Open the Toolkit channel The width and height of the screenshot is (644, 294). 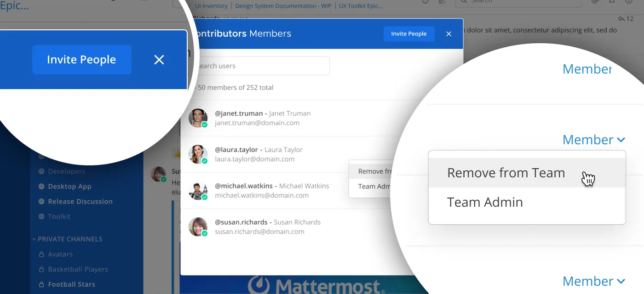point(59,216)
